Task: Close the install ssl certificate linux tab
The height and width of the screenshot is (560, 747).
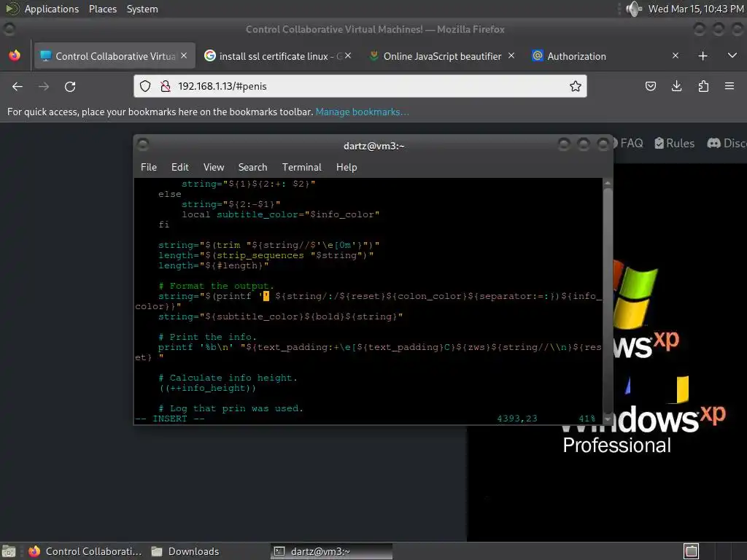Action: tap(348, 55)
